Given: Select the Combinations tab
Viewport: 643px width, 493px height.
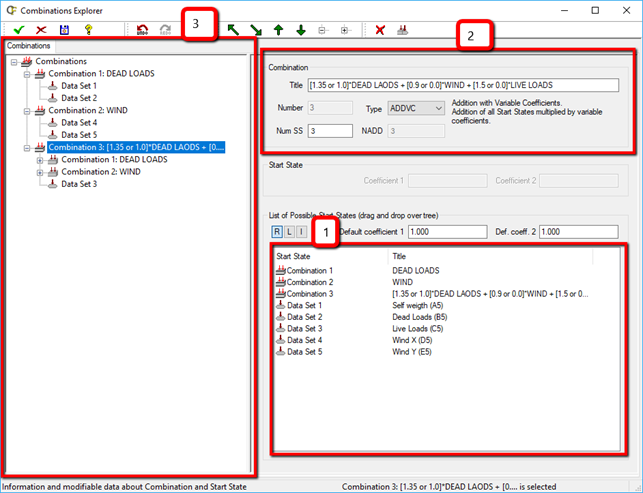Looking at the screenshot, I should point(29,46).
